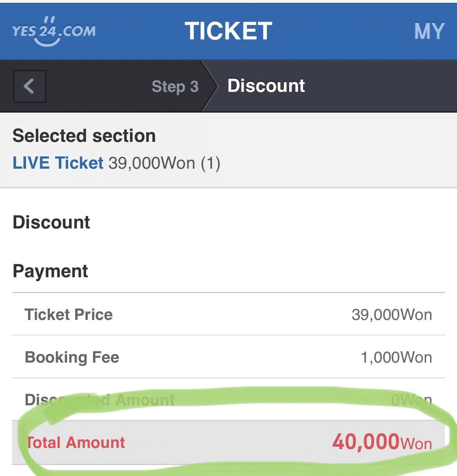Select the Discount step in the breadcrumb bar

coord(266,86)
